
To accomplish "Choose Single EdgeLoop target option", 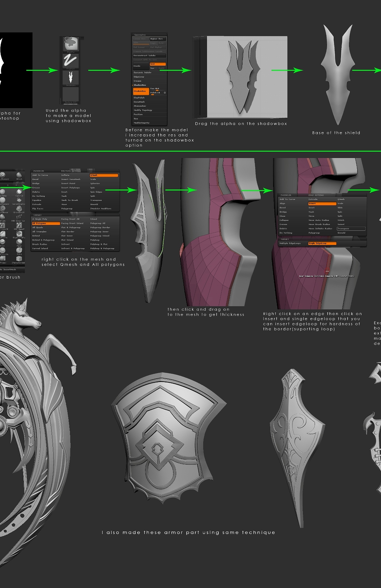I will click(322, 243).
